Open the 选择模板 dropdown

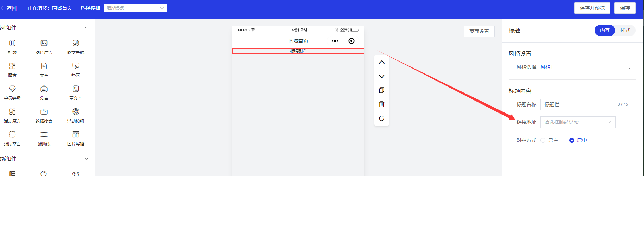(x=135, y=8)
